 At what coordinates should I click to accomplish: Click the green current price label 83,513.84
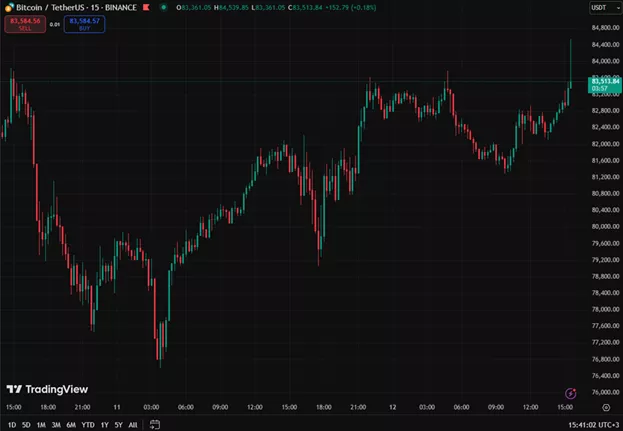point(606,81)
